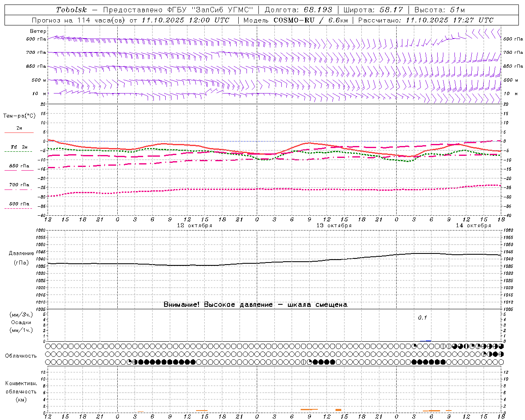Viewport: 525px width, 420px height.
Task: Click the "(км)" unit under convective cloud label
Action: 21,399
